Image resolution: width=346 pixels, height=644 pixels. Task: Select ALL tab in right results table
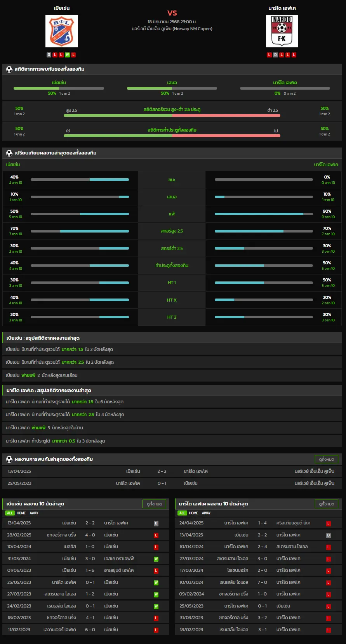(x=182, y=513)
